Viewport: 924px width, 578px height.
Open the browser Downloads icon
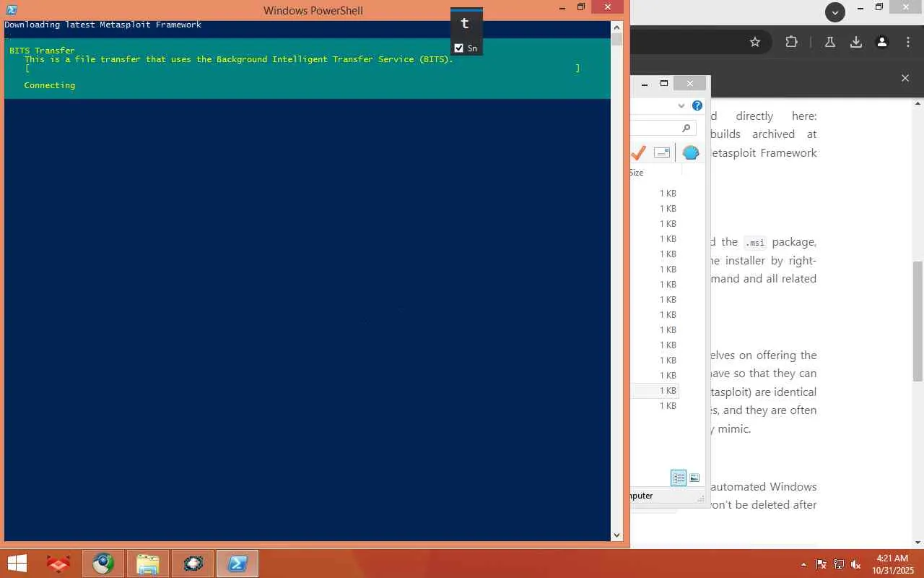tap(856, 42)
